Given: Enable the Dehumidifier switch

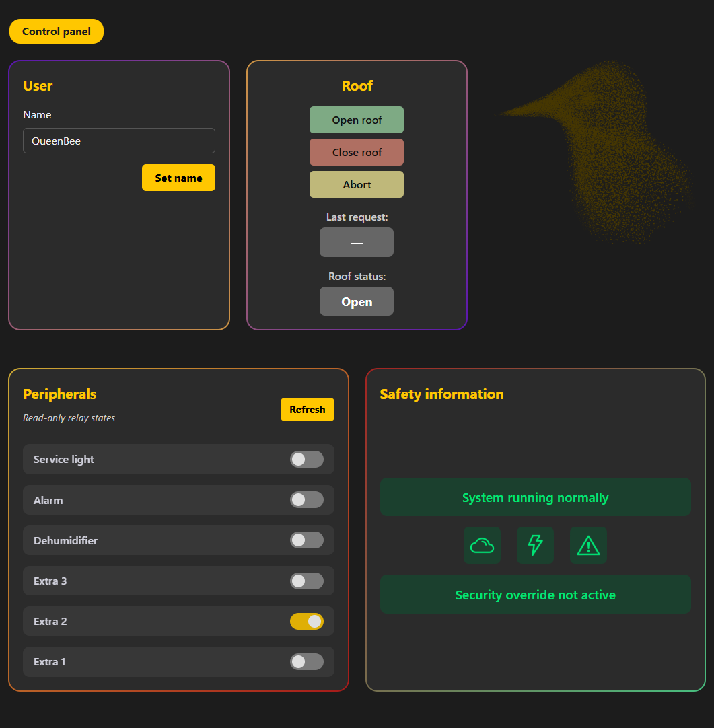Looking at the screenshot, I should (307, 540).
